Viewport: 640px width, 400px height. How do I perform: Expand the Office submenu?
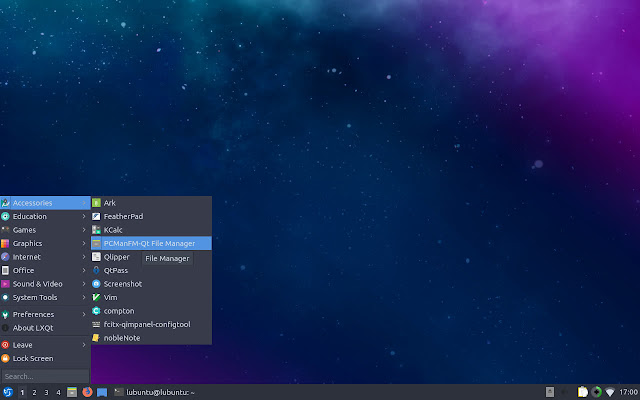coord(45,270)
